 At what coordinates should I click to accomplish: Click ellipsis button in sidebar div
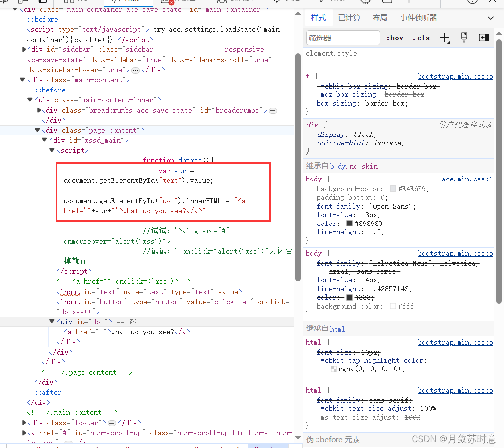point(136,70)
